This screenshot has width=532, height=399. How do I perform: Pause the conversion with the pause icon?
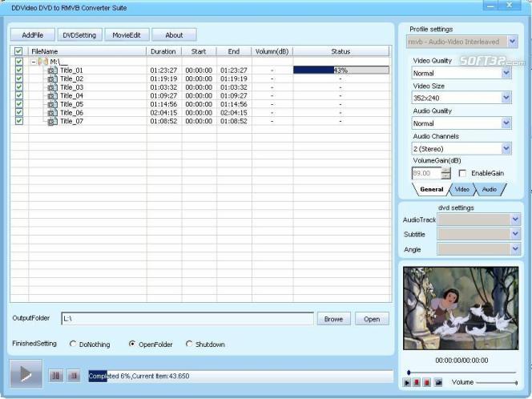click(56, 376)
